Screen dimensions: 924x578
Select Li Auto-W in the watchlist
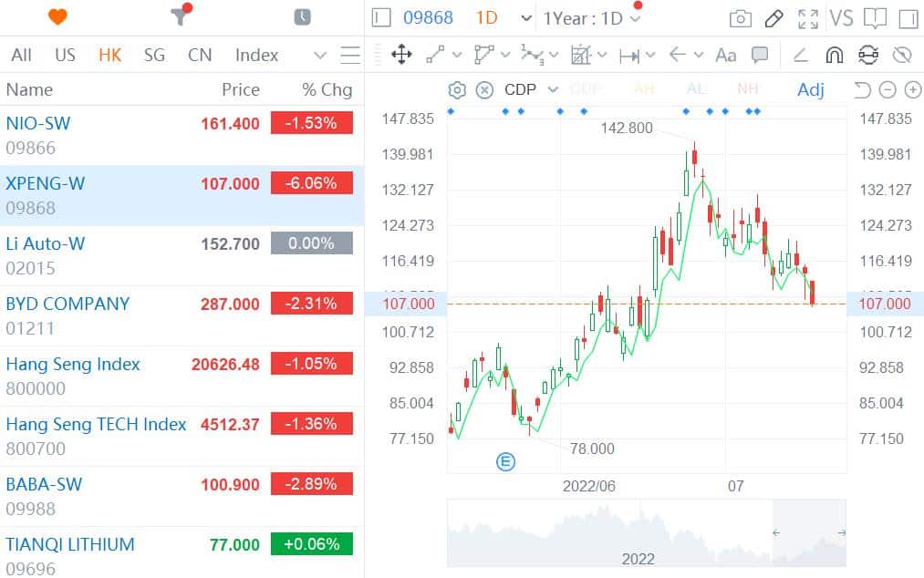coord(182,255)
